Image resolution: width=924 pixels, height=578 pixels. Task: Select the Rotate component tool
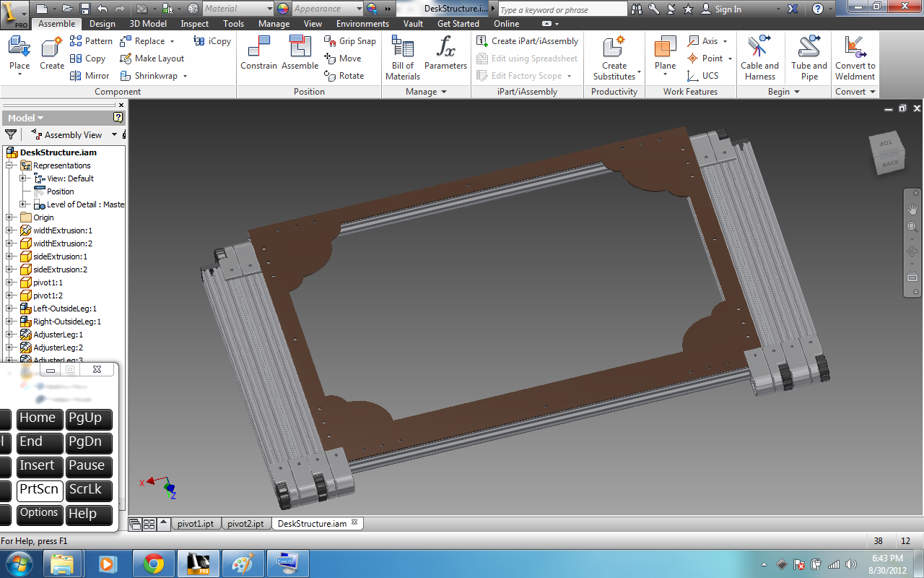tap(344, 76)
